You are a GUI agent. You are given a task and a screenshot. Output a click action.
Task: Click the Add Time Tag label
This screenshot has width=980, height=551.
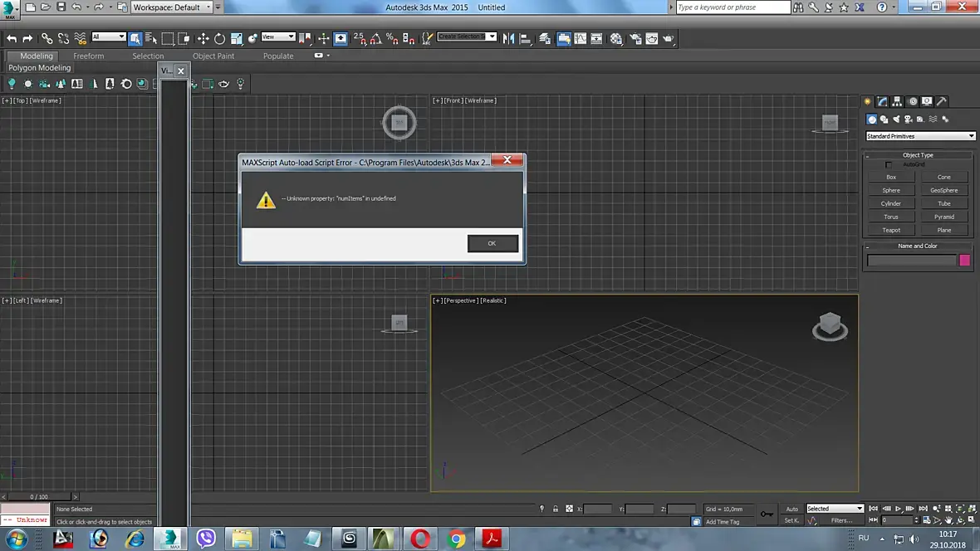tap(723, 522)
